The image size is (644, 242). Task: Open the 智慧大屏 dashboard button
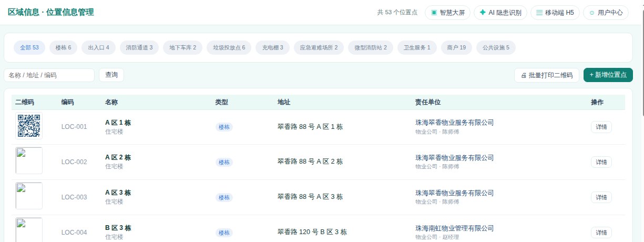click(x=448, y=13)
